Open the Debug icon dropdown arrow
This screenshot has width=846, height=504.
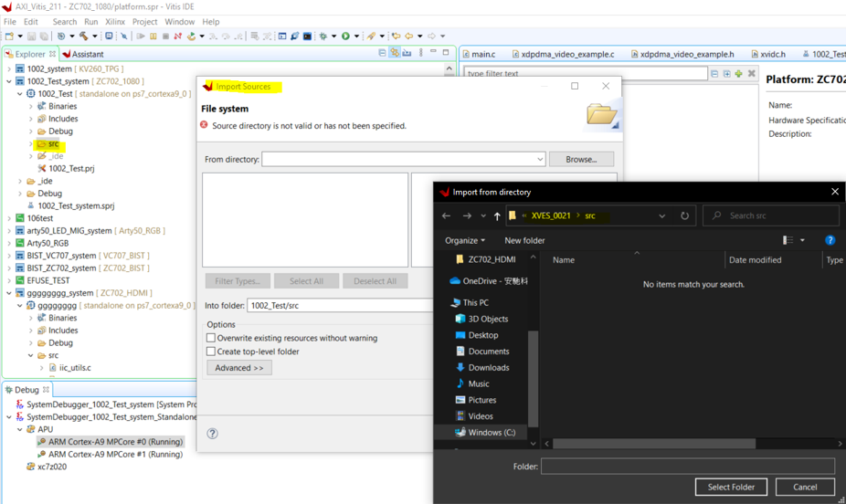point(334,37)
